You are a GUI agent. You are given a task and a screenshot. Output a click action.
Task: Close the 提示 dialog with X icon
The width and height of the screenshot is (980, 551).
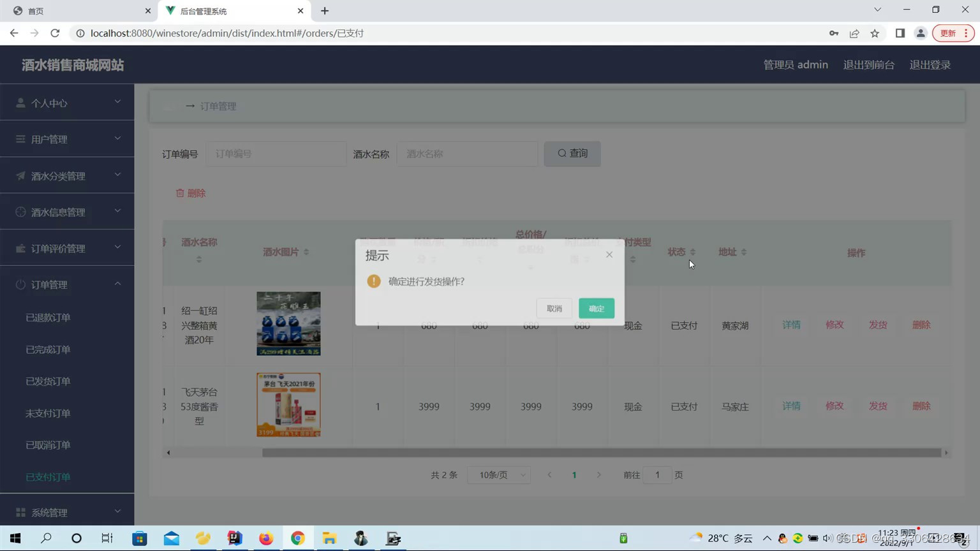point(609,254)
